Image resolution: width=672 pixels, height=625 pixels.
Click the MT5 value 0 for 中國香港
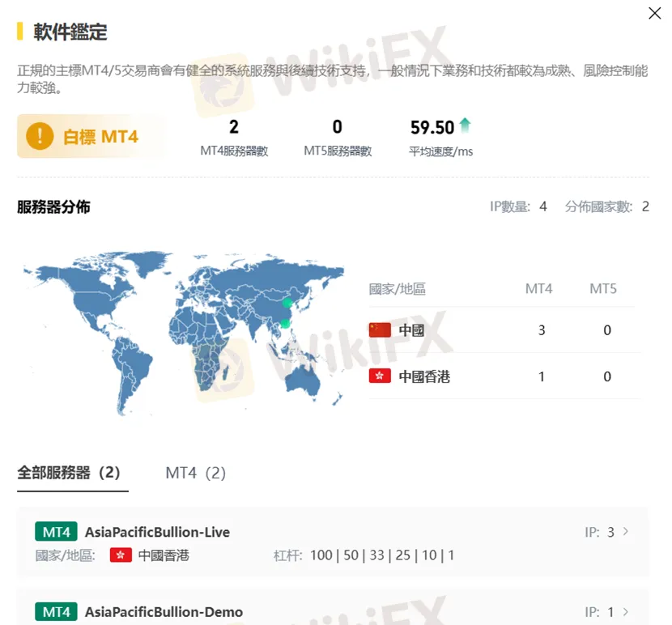tap(607, 376)
